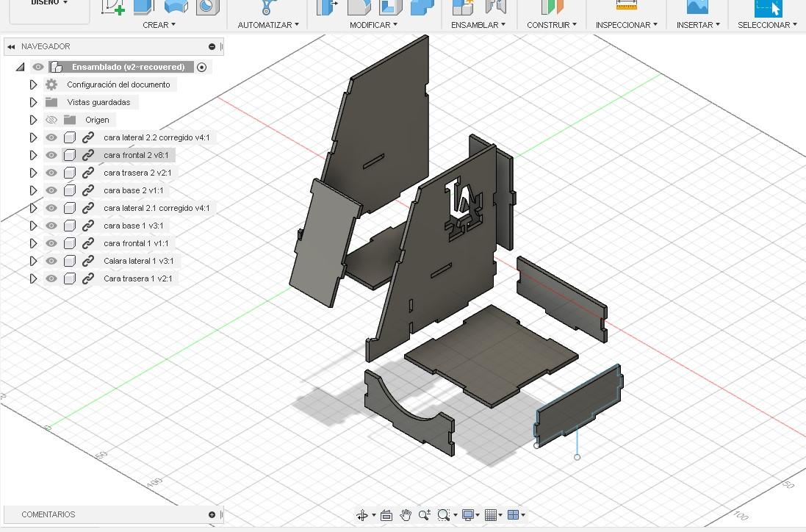Hide cara lateral 2.1 corregido component
The height and width of the screenshot is (532, 806).
click(51, 208)
